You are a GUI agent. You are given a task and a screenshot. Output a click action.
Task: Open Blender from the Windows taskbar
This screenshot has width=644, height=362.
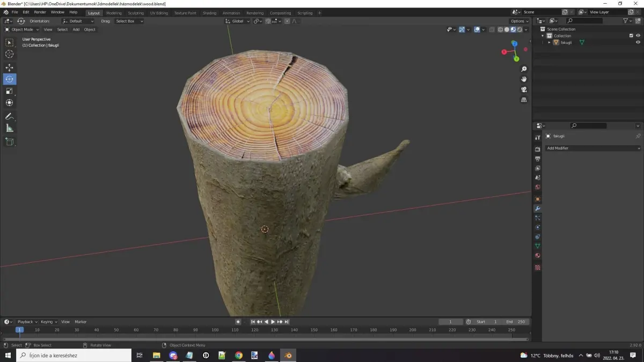[x=288, y=355]
